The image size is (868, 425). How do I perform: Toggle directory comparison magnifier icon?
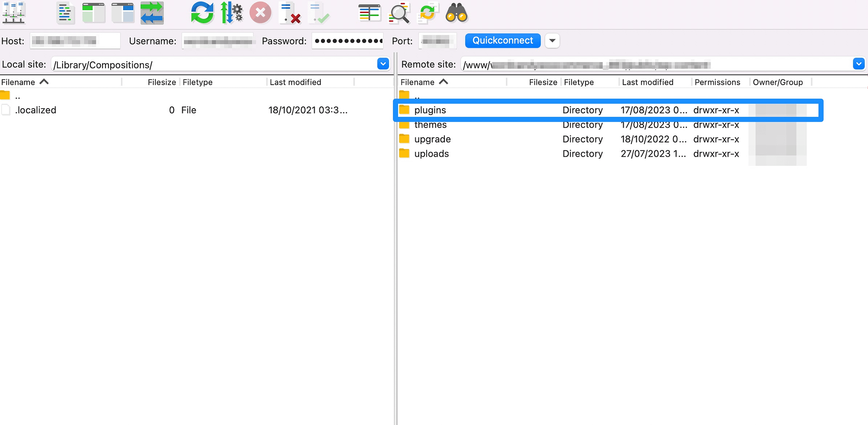click(399, 13)
